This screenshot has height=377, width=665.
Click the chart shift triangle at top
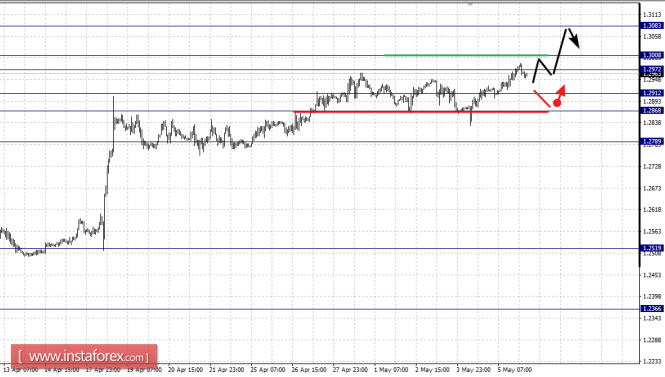click(470, 4)
